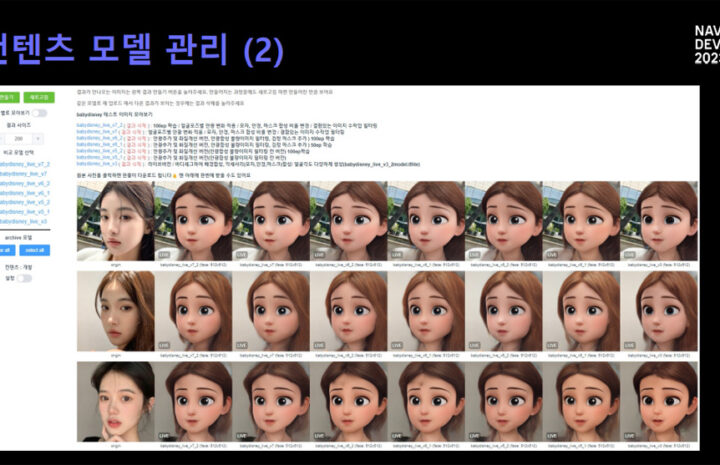Select babydisney_live_v5_1 in the sidebar model list
Image resolution: width=720 pixels, height=465 pixels.
pyautogui.click(x=24, y=212)
